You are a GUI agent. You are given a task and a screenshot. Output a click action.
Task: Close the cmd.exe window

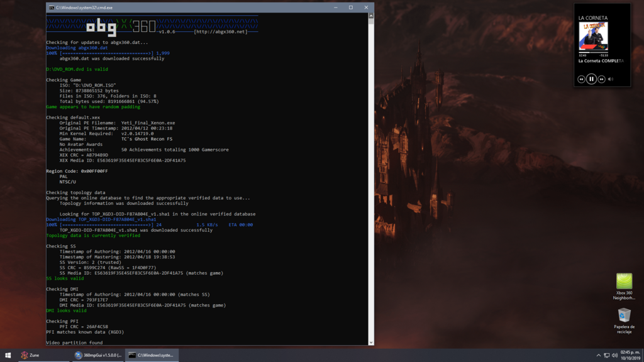(366, 8)
